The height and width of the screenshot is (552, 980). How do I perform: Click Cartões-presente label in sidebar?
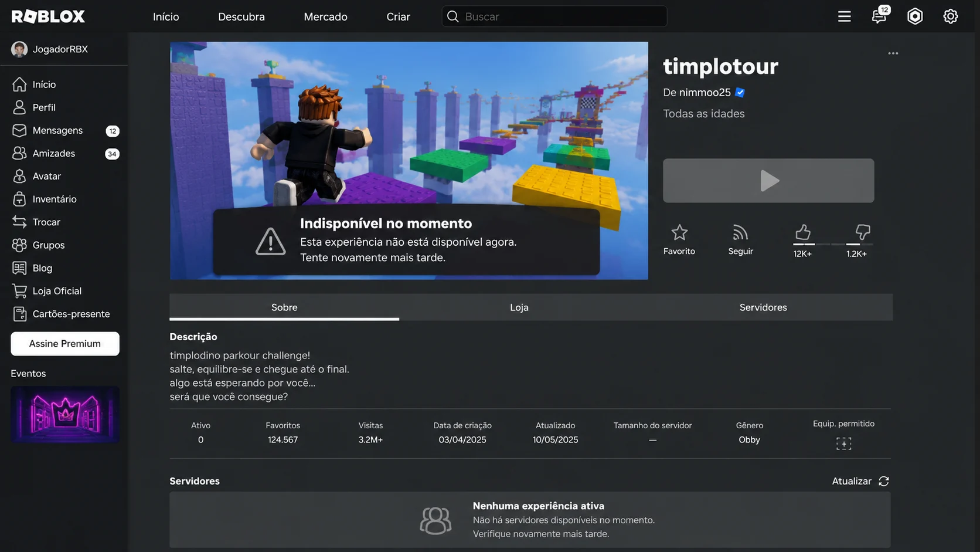pos(71,314)
